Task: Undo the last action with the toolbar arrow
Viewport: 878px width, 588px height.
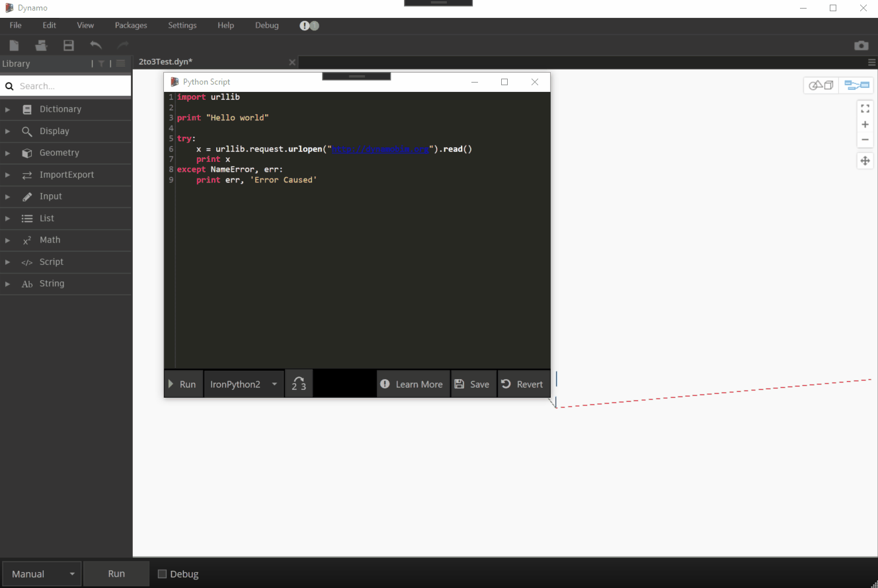Action: 96,45
